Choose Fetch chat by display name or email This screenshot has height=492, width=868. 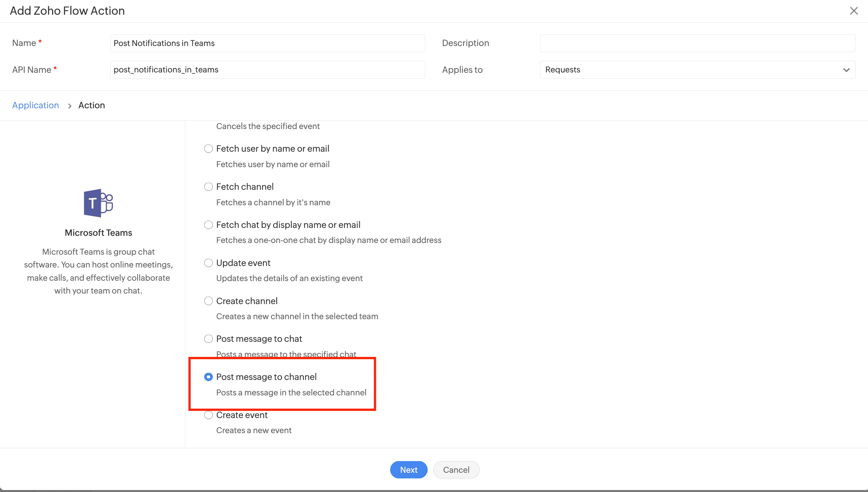coord(208,225)
